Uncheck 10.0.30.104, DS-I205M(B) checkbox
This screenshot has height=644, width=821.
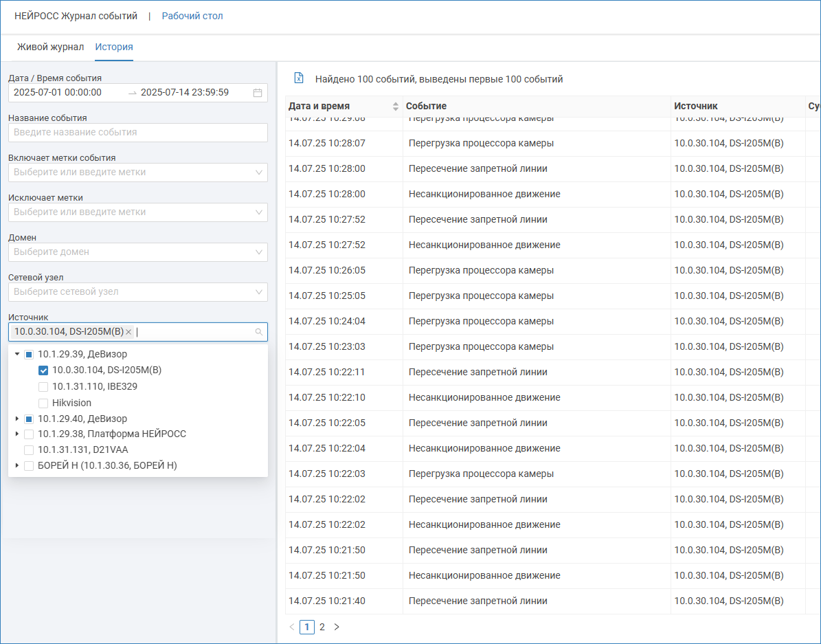pos(43,370)
